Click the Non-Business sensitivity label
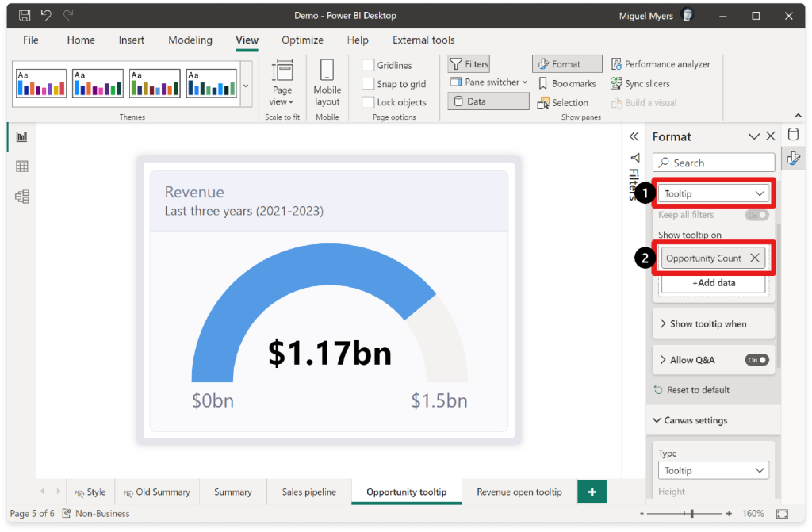This screenshot has width=812, height=532. tap(96, 513)
